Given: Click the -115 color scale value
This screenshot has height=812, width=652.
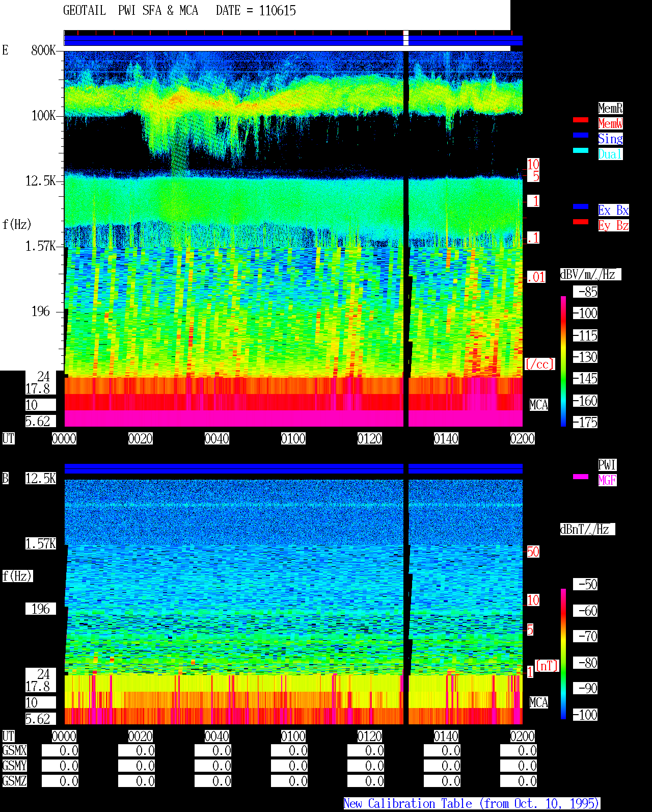Looking at the screenshot, I should (585, 335).
